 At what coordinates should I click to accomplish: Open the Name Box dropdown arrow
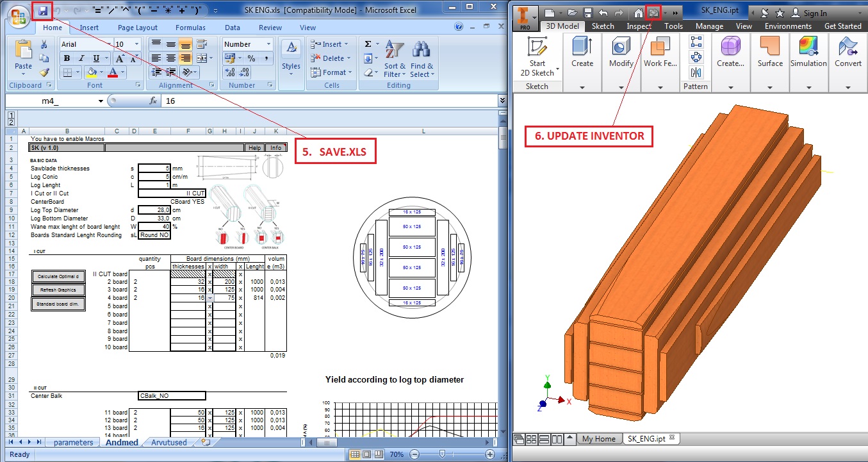click(x=101, y=101)
